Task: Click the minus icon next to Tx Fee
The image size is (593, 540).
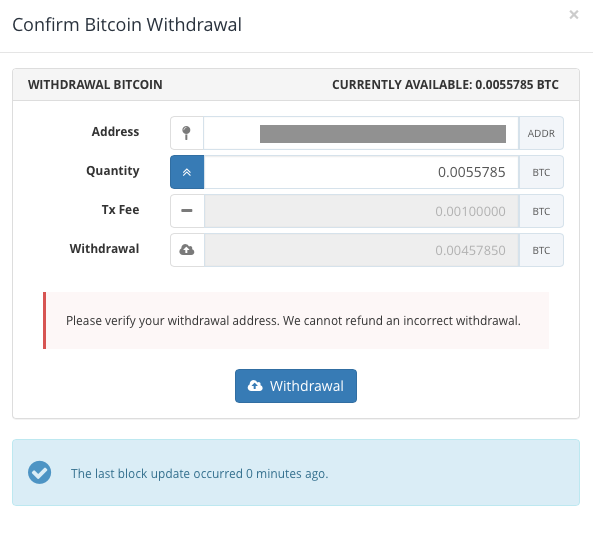Action: (187, 211)
